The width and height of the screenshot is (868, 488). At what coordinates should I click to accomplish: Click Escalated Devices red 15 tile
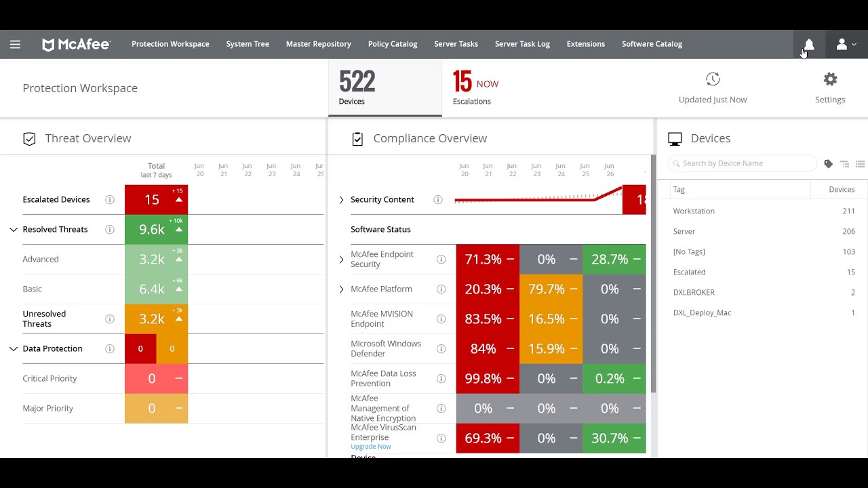point(156,200)
